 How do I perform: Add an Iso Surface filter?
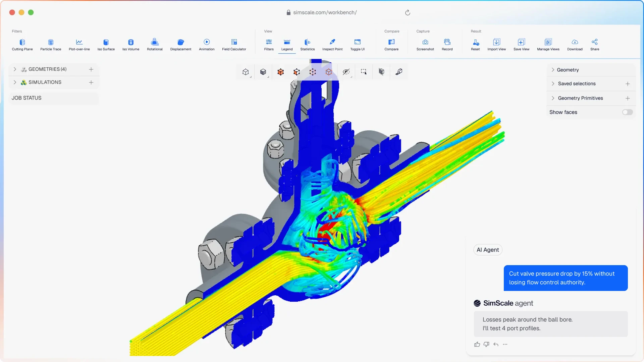[106, 45]
